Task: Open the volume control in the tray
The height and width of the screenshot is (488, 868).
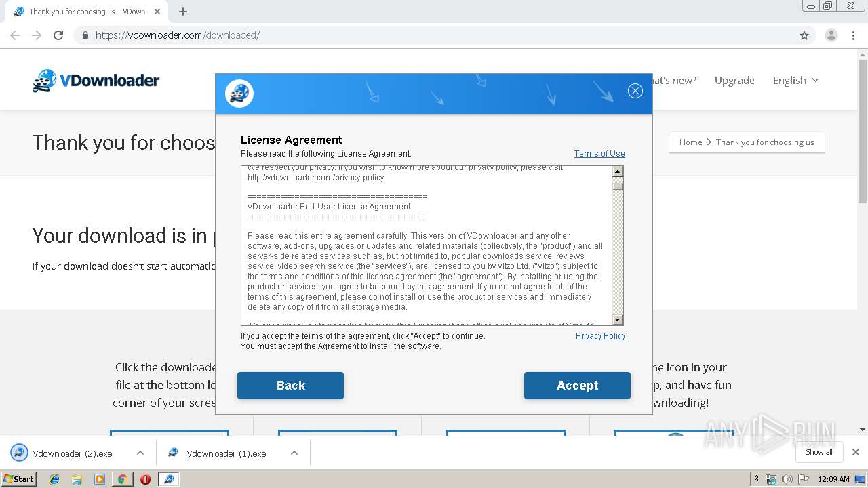Action: pos(787,479)
